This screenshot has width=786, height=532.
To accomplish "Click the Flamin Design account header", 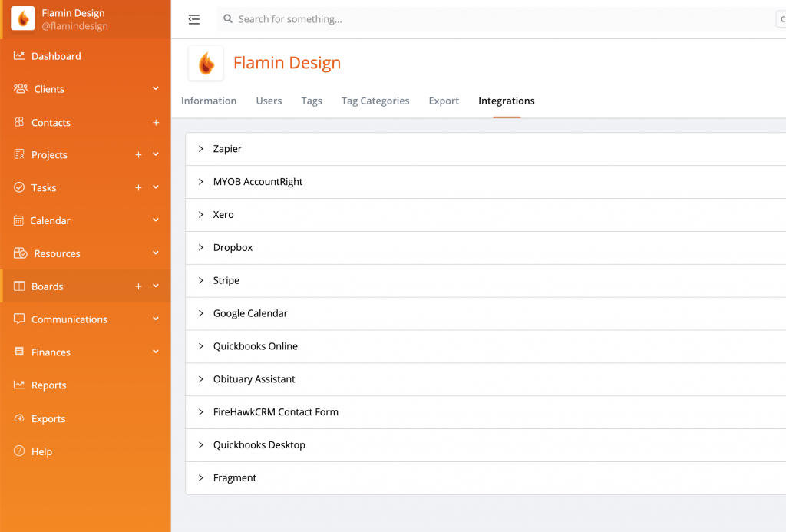I will [74, 19].
